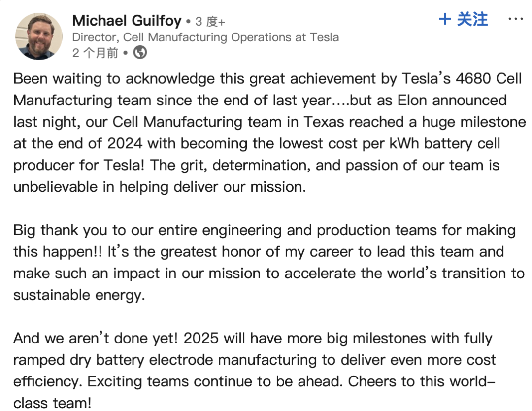This screenshot has width=532, height=411.
Task: Open the three-dot more options menu
Action: click(x=515, y=19)
